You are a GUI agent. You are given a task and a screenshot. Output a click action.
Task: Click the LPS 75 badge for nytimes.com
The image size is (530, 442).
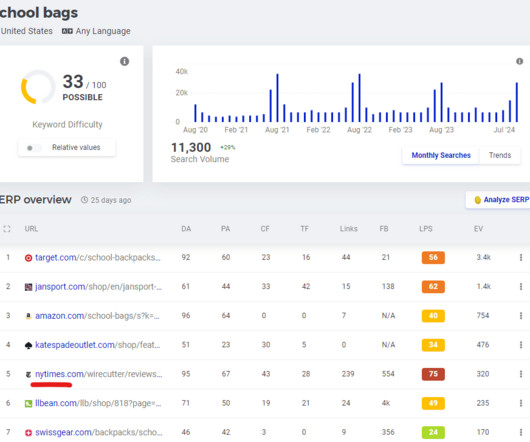click(x=433, y=374)
